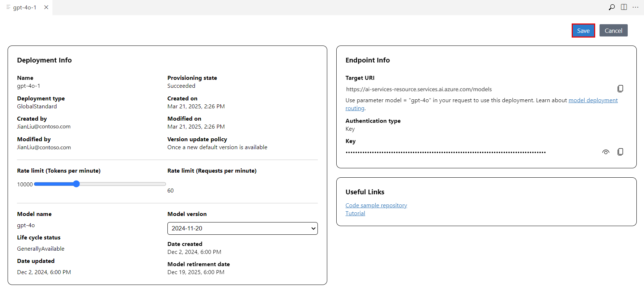The height and width of the screenshot is (290, 644).
Task: Click the Created by email address
Action: click(44, 127)
